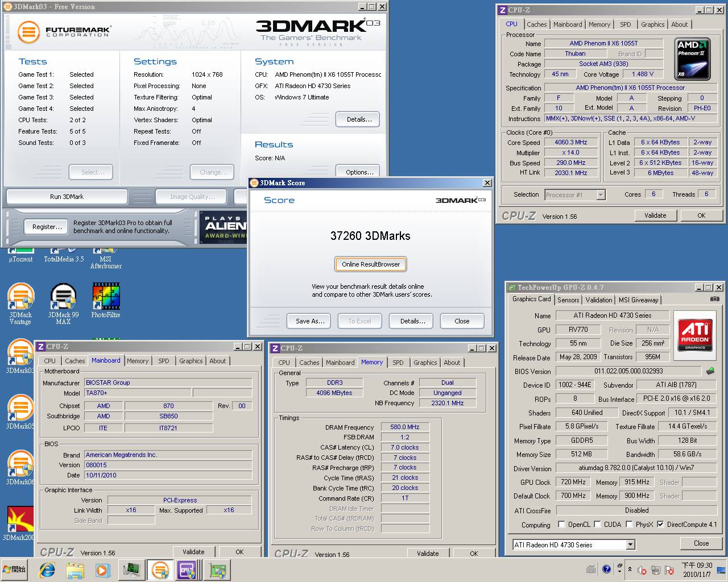Click Register button in 3DMark03
Viewport: 728px width, 582px height.
[x=47, y=227]
